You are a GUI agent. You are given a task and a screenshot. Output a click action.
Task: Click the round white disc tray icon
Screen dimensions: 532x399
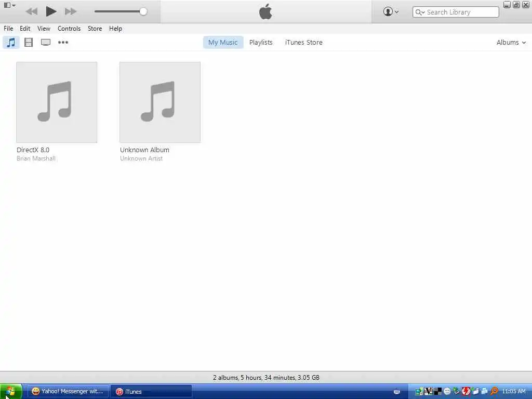(x=447, y=392)
